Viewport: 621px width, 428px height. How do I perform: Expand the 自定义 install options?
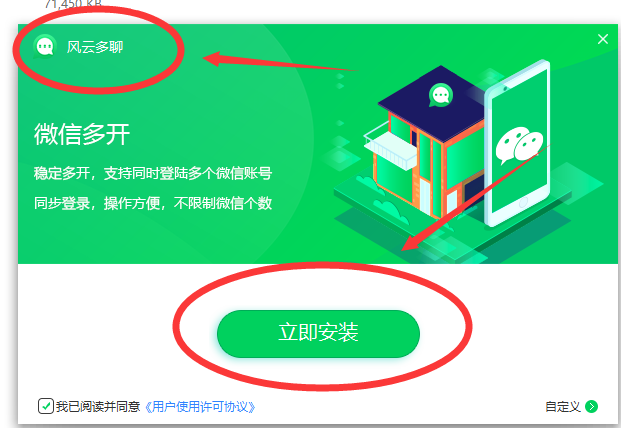click(562, 407)
